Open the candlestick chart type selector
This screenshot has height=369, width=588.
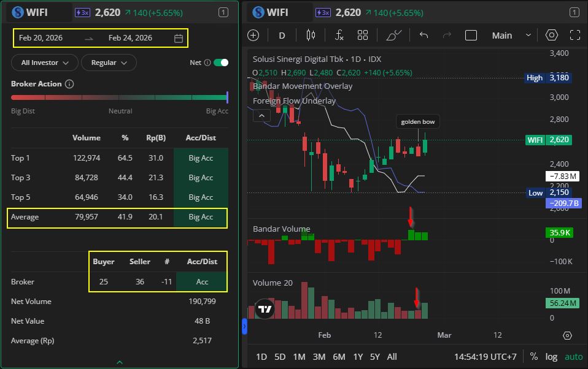coord(311,35)
